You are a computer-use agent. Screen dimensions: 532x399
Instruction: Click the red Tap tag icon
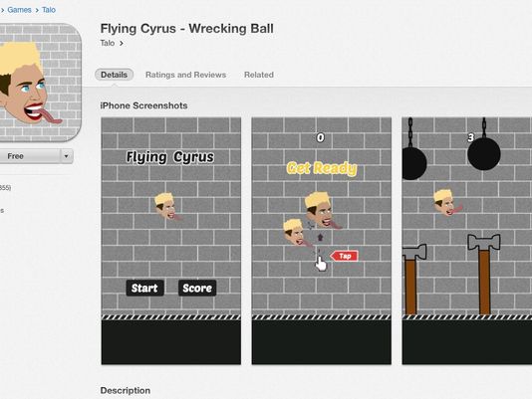pos(344,256)
